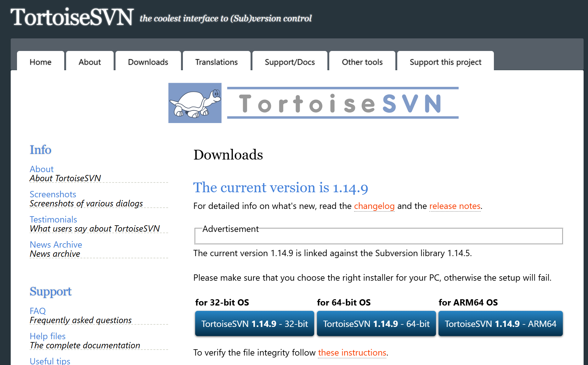Open the FAQ under Support
The width and height of the screenshot is (588, 365).
[x=38, y=311]
